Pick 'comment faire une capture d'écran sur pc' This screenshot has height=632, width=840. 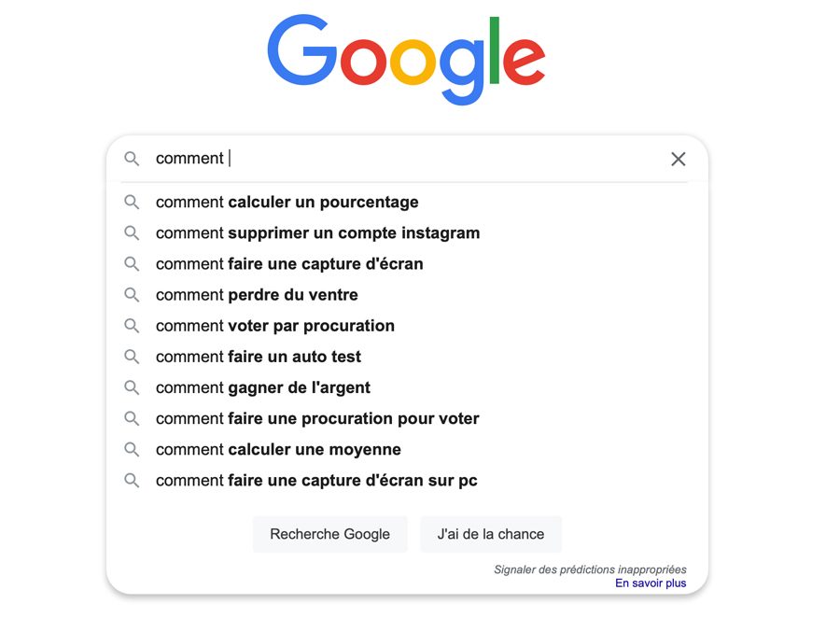[x=316, y=480]
